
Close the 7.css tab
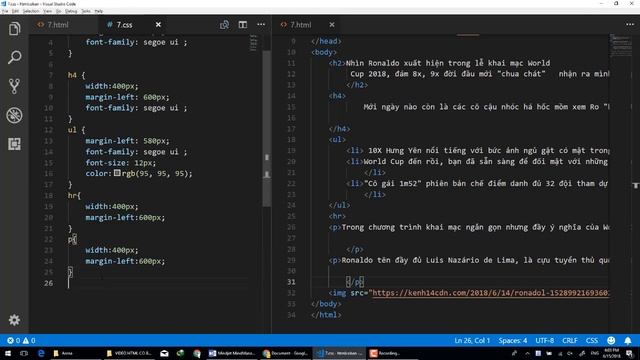click(158, 25)
